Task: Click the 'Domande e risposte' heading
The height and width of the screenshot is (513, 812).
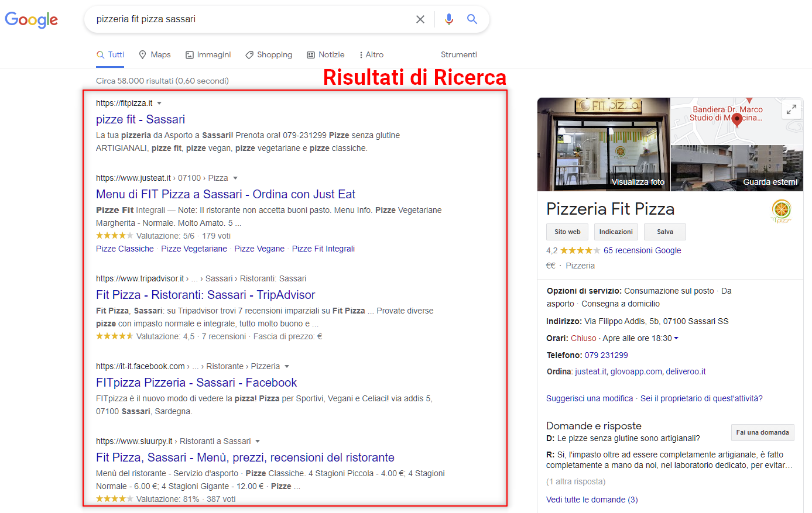Action: [594, 426]
